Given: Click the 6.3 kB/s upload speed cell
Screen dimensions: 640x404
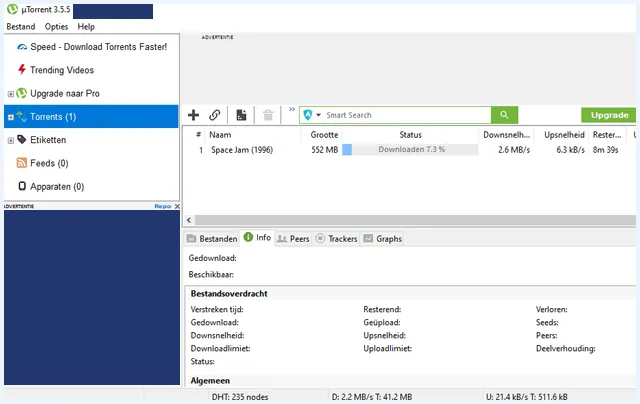Looking at the screenshot, I should (x=570, y=150).
